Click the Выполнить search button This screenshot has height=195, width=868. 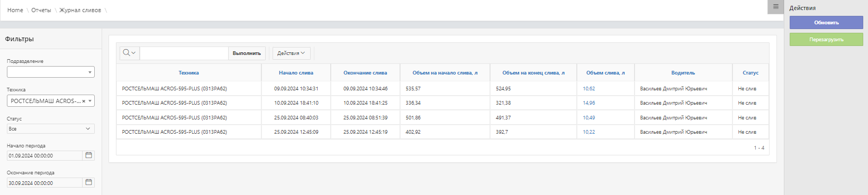point(247,53)
